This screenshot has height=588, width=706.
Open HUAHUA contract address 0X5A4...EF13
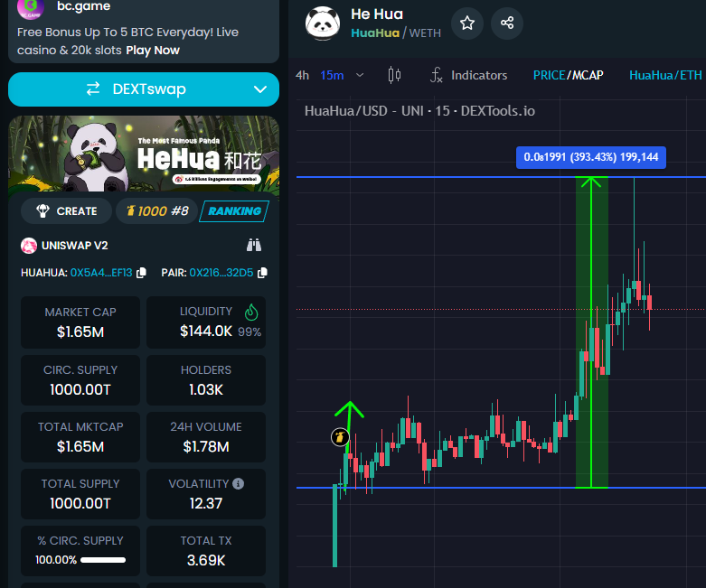[x=101, y=273]
